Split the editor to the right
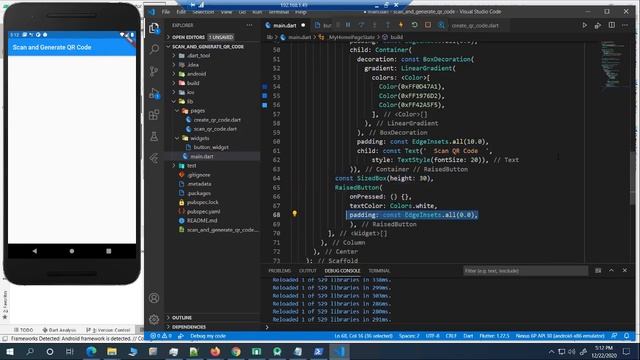640x360 pixels. [x=611, y=25]
